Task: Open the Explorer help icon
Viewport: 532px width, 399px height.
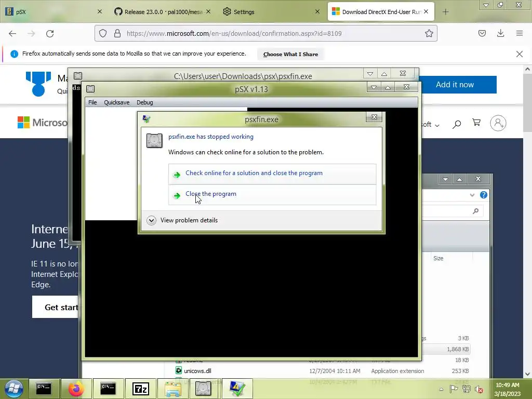Action: 484,195
